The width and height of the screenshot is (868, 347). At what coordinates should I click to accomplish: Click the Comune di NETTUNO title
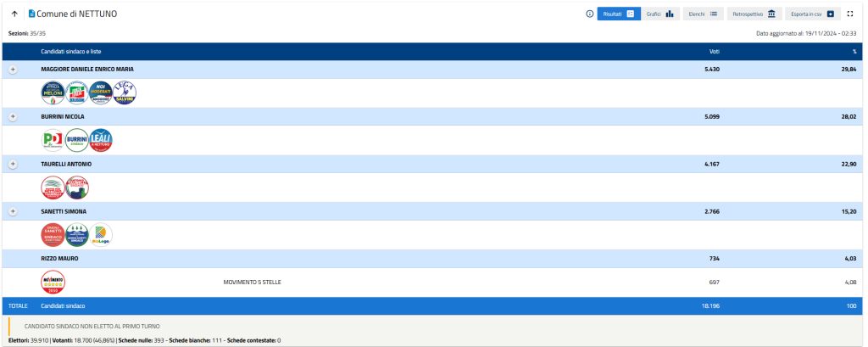(x=76, y=14)
